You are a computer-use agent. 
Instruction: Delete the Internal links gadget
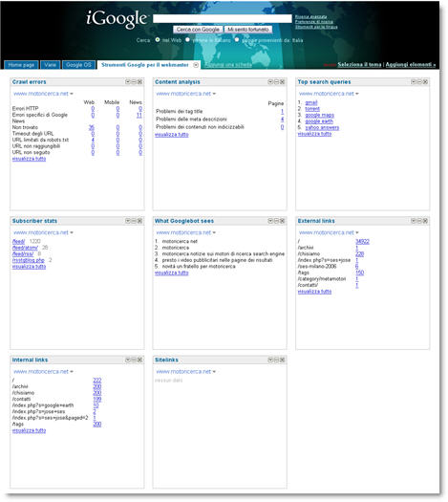139,360
